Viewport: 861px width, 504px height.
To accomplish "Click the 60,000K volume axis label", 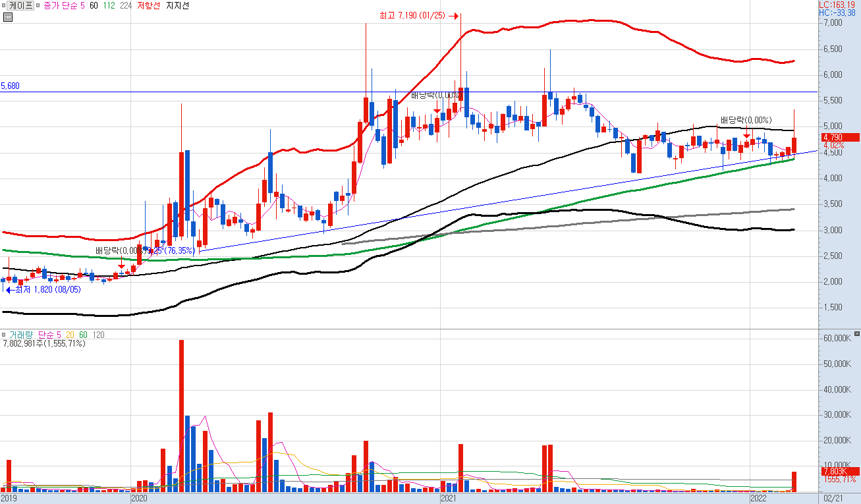I will tap(837, 338).
